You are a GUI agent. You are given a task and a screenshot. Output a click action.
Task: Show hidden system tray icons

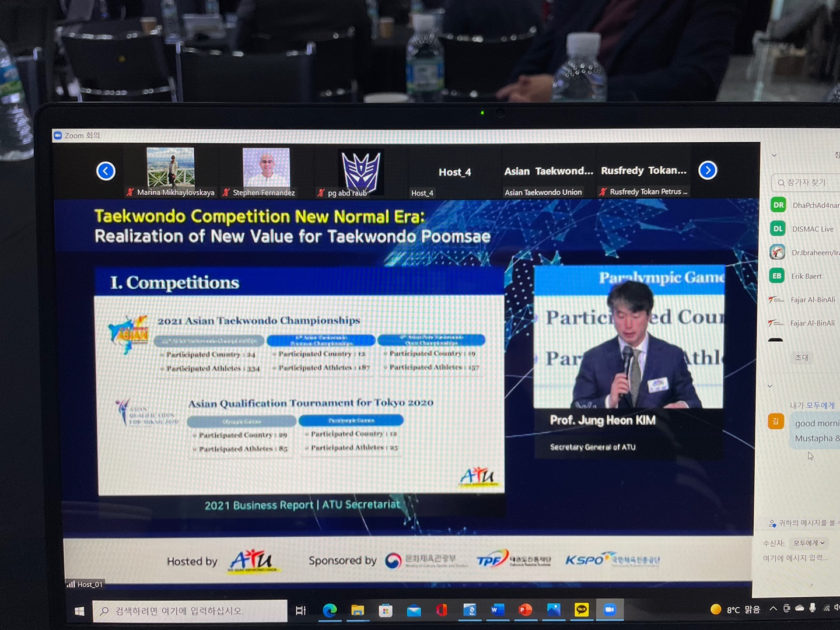(x=773, y=609)
